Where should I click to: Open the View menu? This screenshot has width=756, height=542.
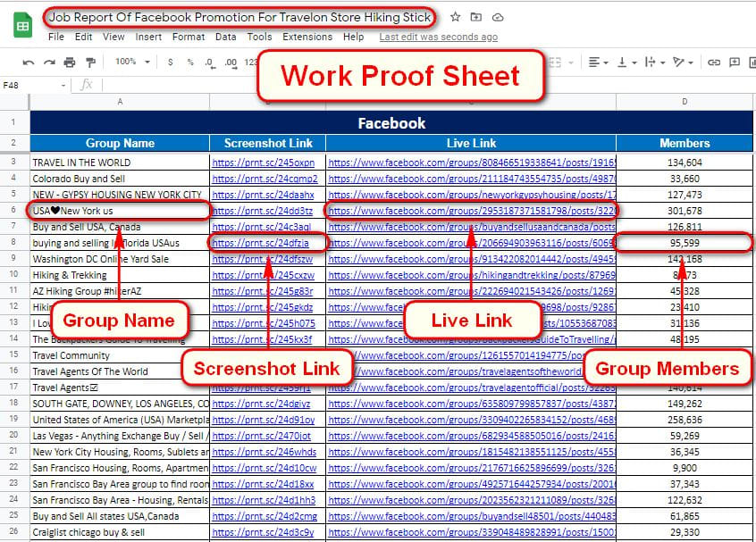(x=113, y=37)
